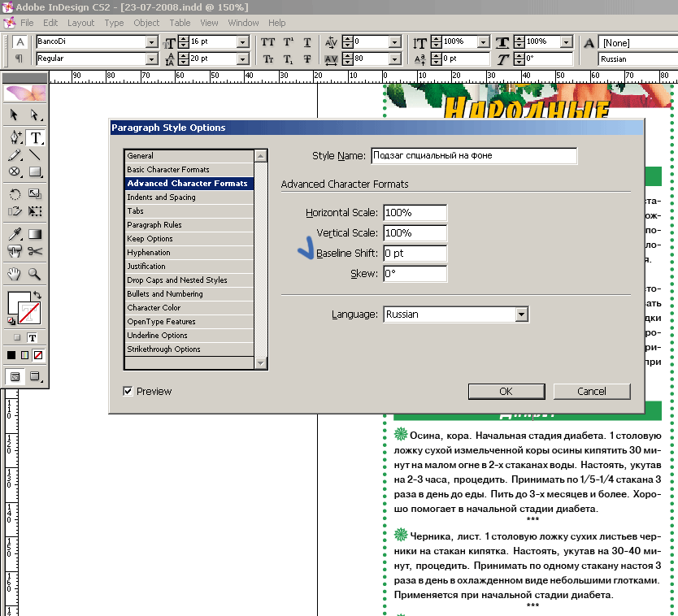Open the butterfly Adobe Online image in toolbox
The height and width of the screenshot is (616, 678).
pos(25,93)
